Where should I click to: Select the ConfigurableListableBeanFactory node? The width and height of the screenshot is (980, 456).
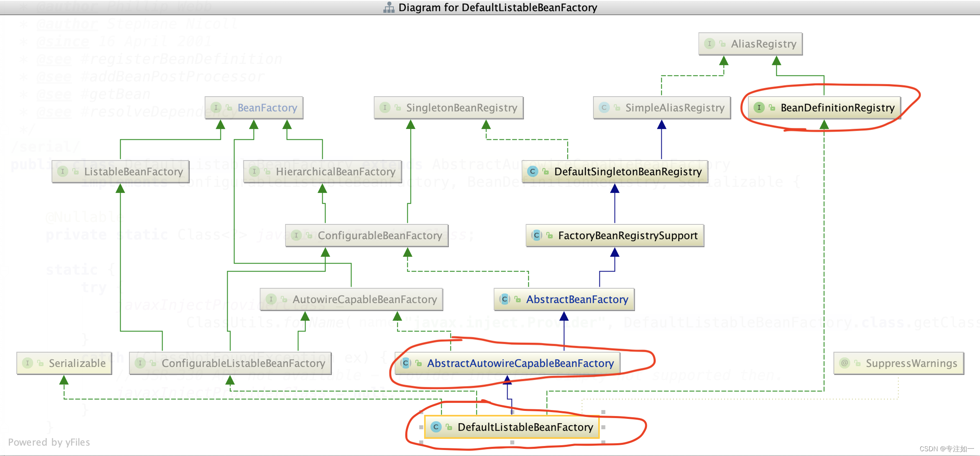coord(230,363)
